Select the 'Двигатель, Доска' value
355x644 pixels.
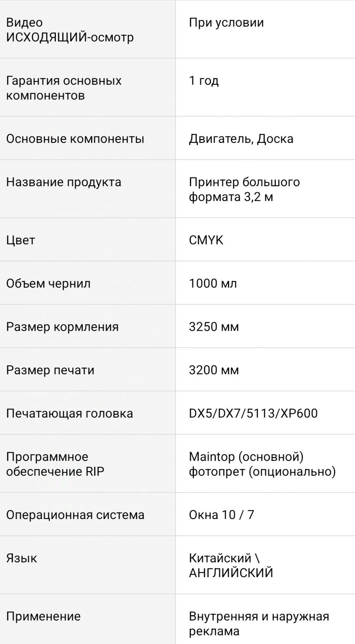[x=241, y=139]
